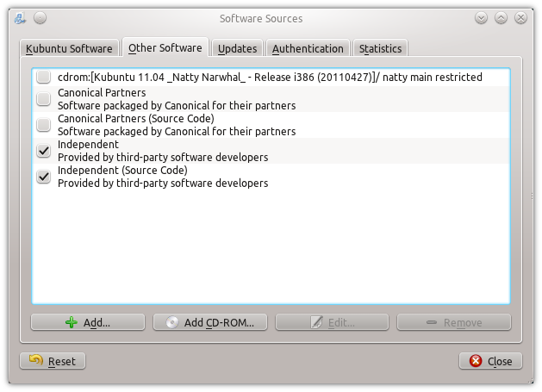The width and height of the screenshot is (542, 392).
Task: Select the 'Independent' title text
Action: [x=88, y=145]
